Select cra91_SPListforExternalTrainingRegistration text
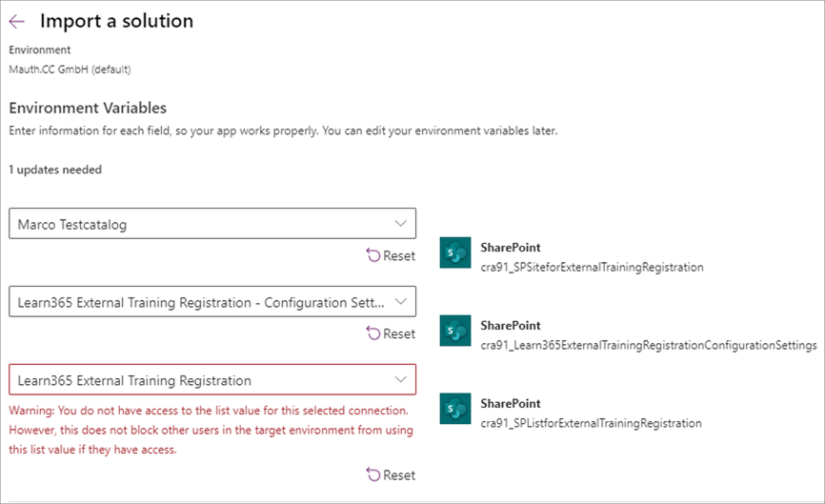The image size is (825, 504). point(591,423)
